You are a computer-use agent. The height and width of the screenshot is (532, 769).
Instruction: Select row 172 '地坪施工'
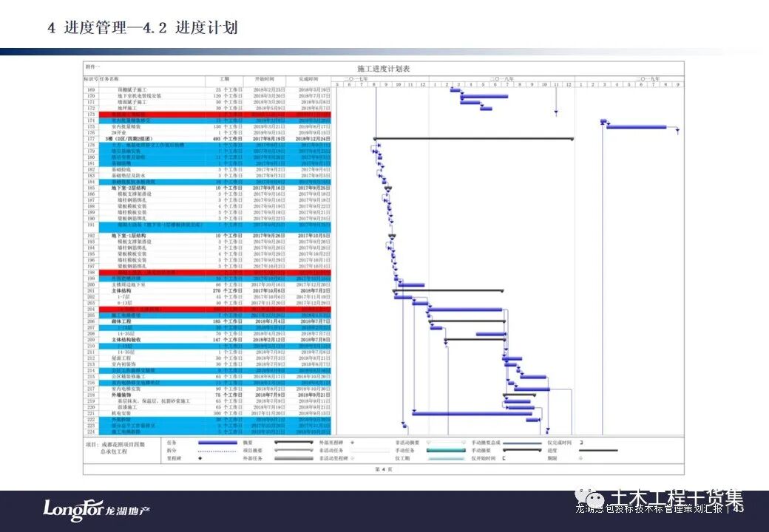tap(208, 109)
